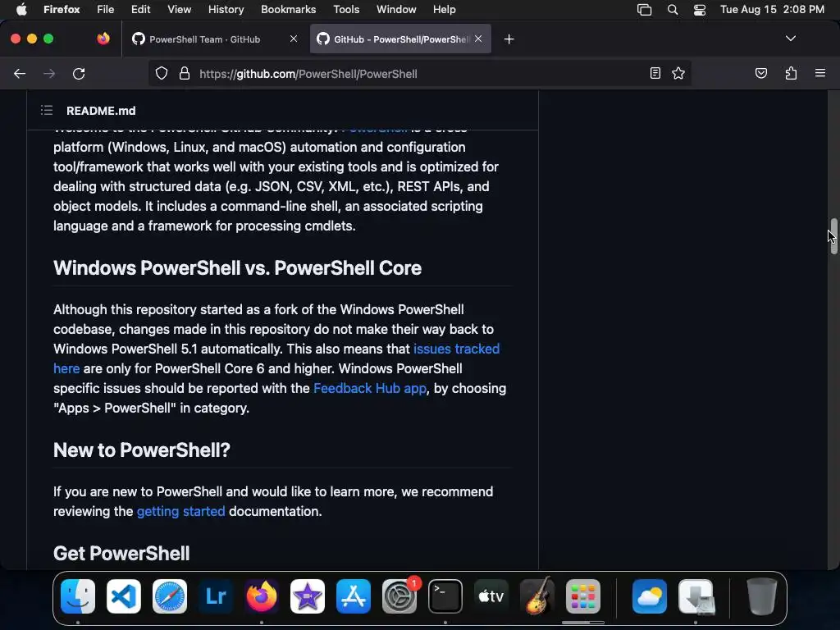Click 'Windows PowerShell vs. PowerShell Core' heading
Image resolution: width=840 pixels, height=630 pixels.
(x=237, y=267)
